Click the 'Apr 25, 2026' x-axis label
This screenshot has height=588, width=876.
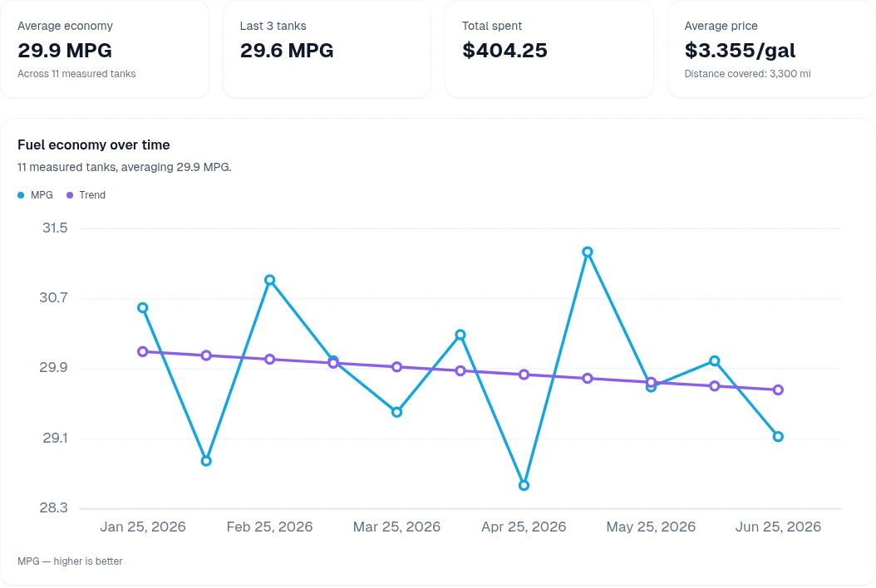524,527
